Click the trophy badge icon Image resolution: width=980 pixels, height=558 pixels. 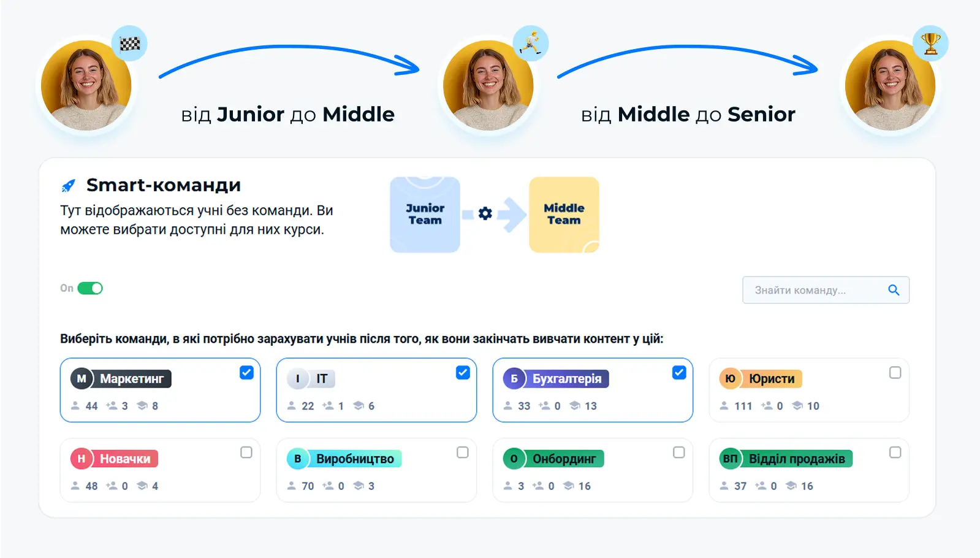(930, 43)
